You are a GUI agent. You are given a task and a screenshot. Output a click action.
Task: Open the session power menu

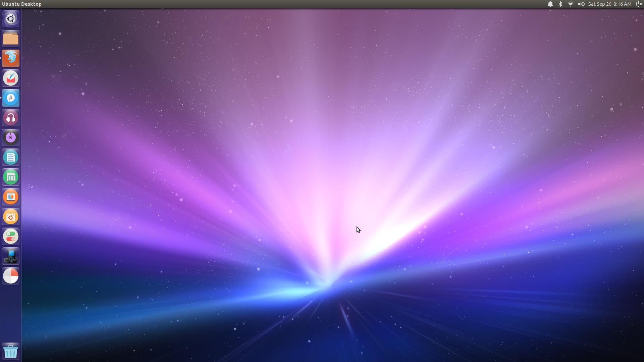point(639,4)
